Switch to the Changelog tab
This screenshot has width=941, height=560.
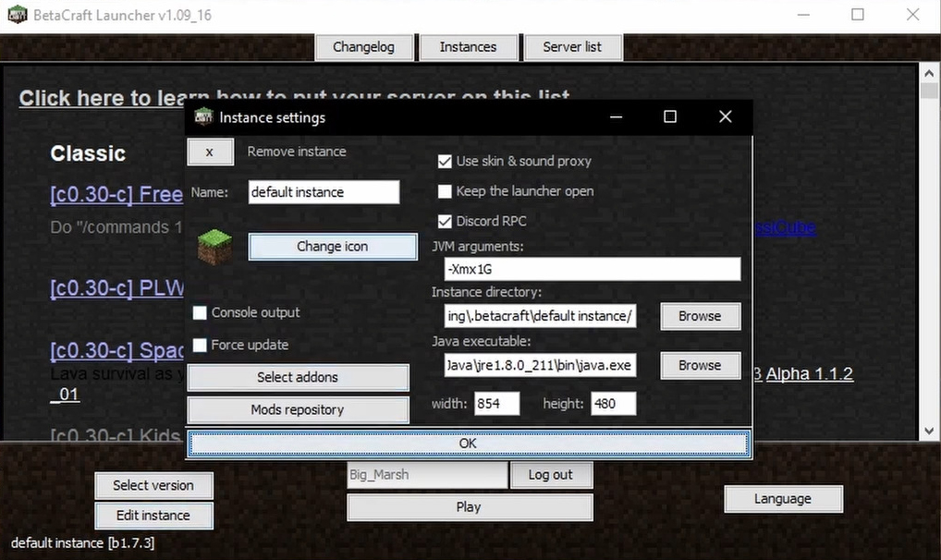pos(363,47)
